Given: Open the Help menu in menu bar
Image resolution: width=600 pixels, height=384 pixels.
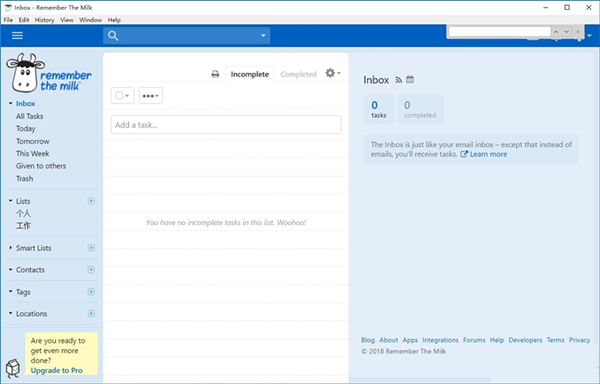Looking at the screenshot, I should (x=114, y=20).
